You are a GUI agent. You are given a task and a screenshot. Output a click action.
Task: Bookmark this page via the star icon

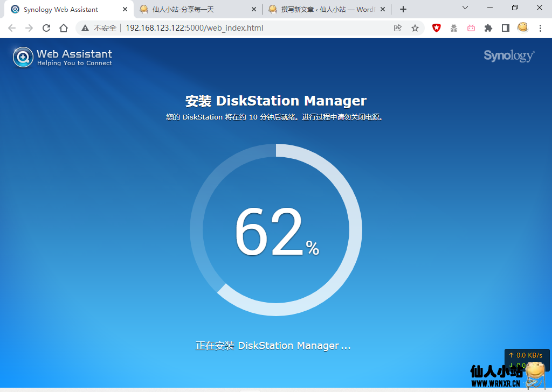(x=415, y=27)
